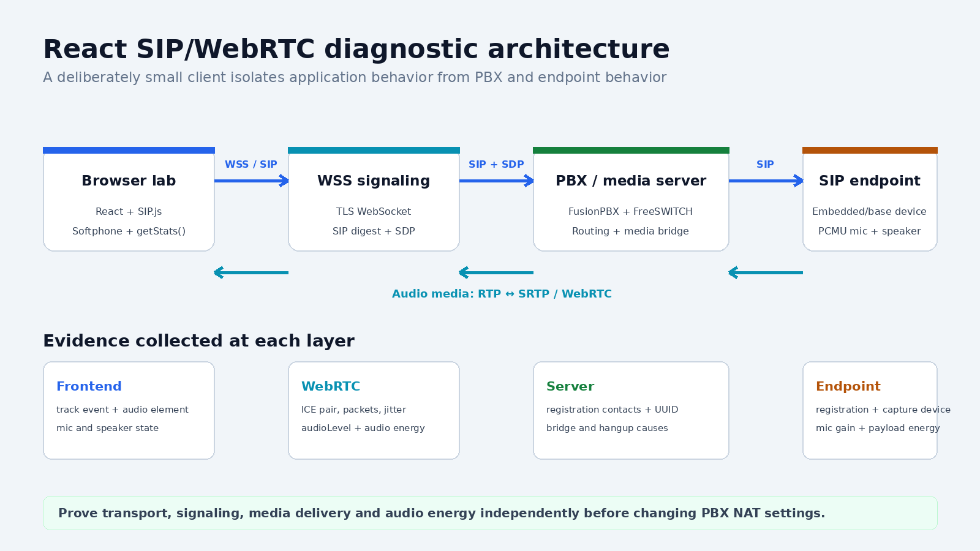980x551 pixels.
Task: Select the teal "WebRTC" card title
Action: click(331, 386)
